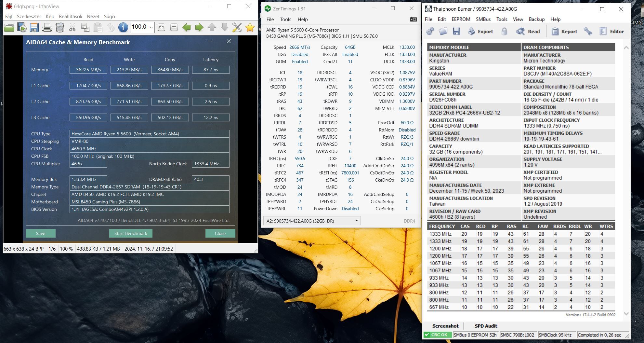
Task: Open Súgó menu in IrfanView
Action: coord(109,16)
